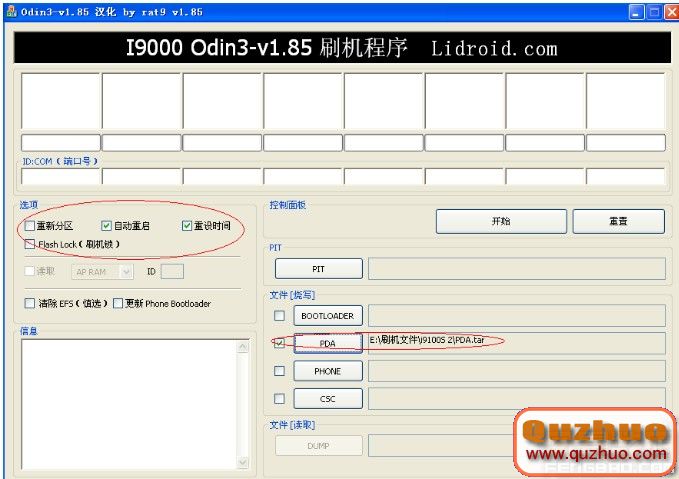Click the PHONE file button
Viewport: 679px width, 479px height.
pos(328,371)
